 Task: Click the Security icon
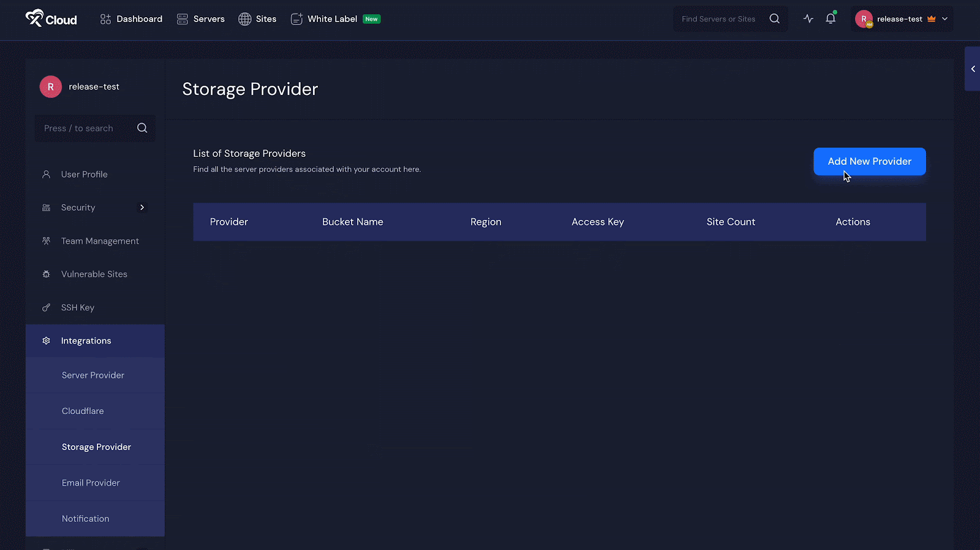pos(46,208)
